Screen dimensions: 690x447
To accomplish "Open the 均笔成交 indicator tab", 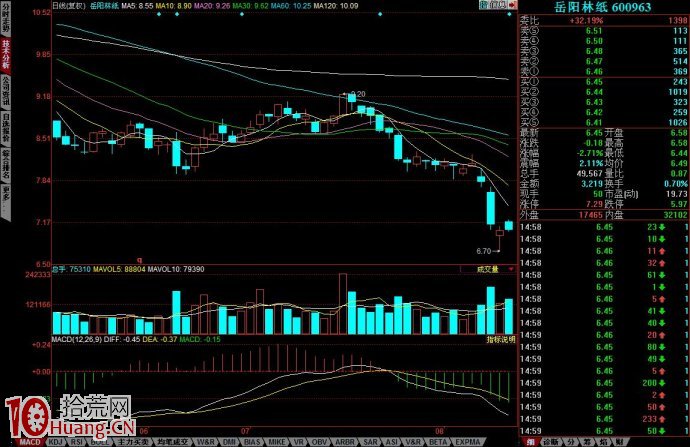I will (173, 442).
